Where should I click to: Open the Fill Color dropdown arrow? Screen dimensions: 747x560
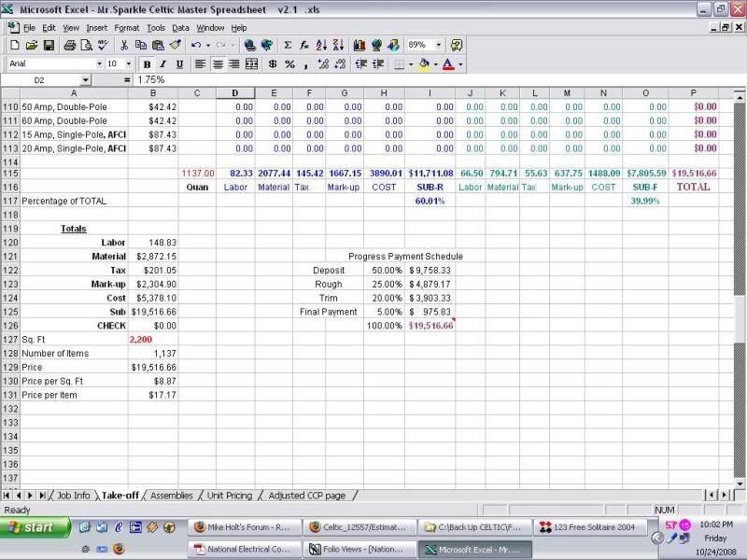[435, 63]
